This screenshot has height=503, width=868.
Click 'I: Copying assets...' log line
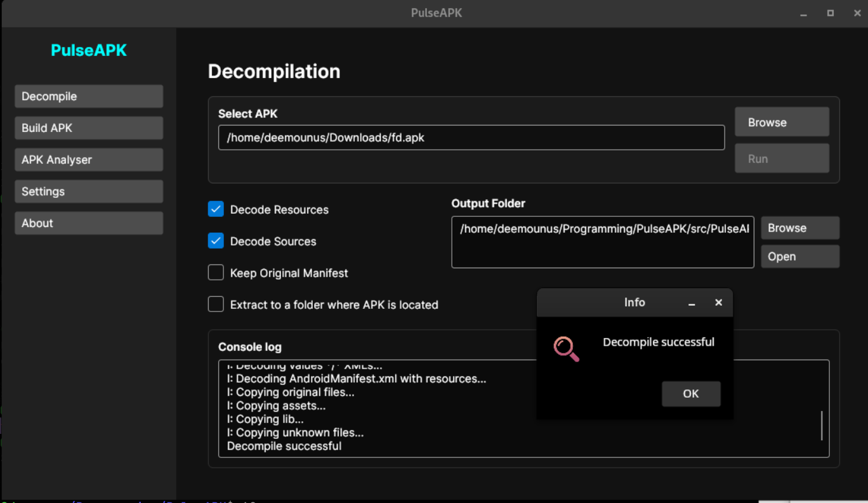(x=276, y=406)
